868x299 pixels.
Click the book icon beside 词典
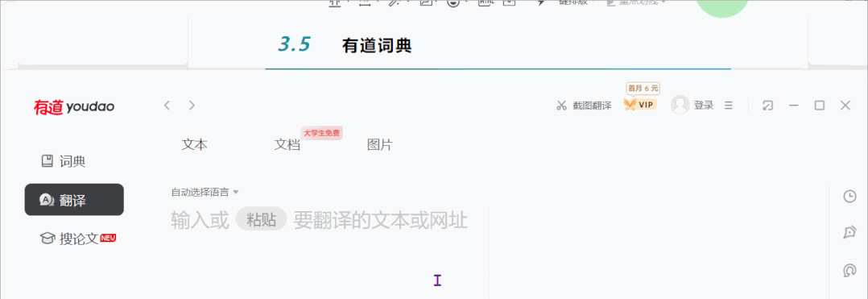[x=47, y=161]
